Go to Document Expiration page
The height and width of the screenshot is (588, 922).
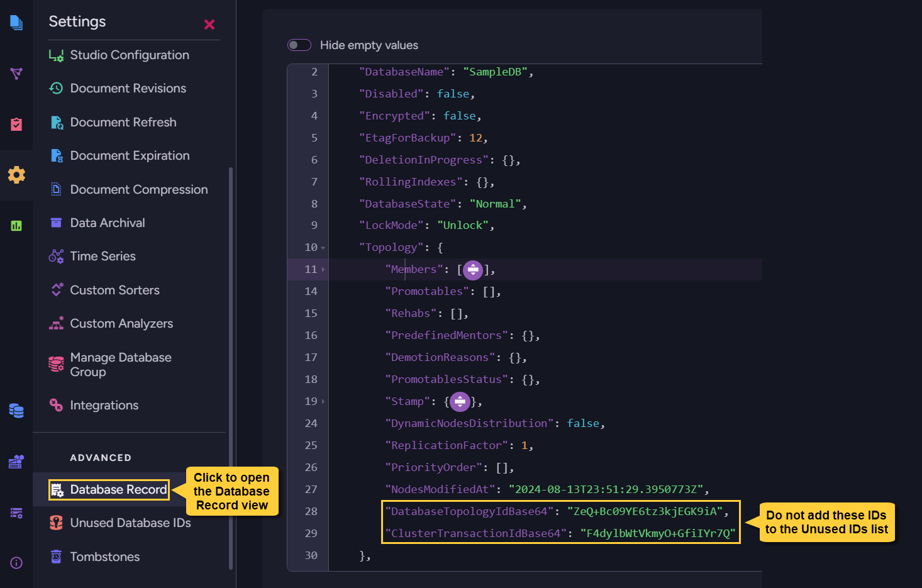click(x=130, y=156)
